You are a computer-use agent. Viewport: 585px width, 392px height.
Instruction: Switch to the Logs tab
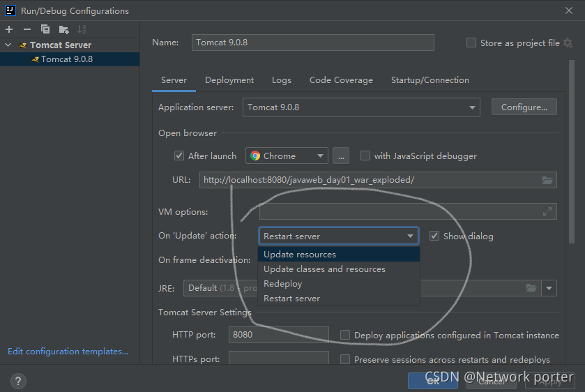[x=282, y=80]
